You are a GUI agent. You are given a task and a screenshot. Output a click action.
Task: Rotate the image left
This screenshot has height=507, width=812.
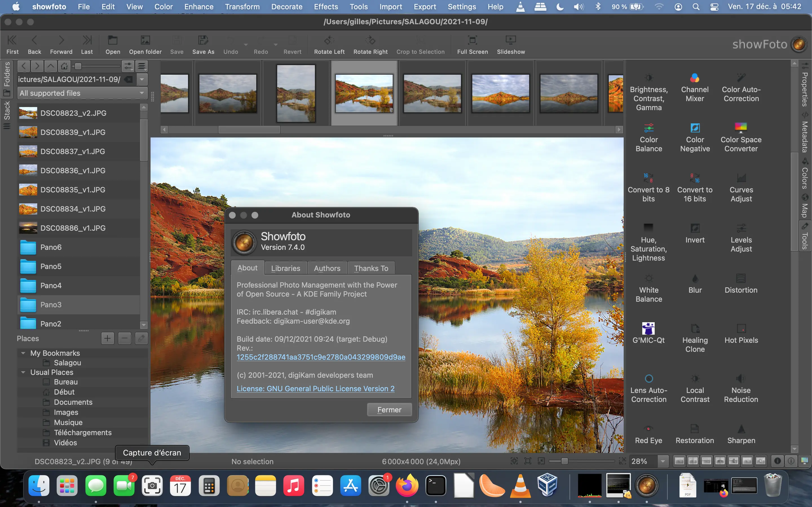coord(329,45)
